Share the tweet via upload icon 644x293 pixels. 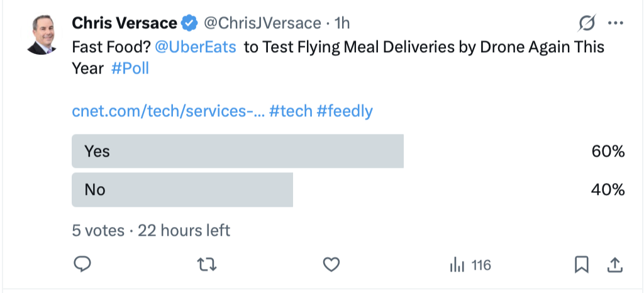click(x=615, y=265)
